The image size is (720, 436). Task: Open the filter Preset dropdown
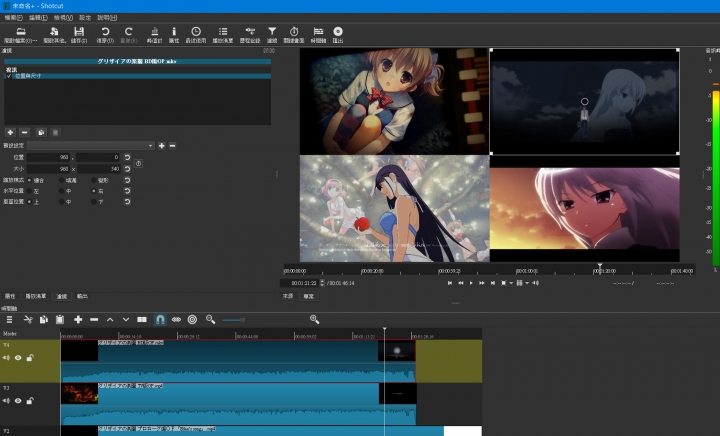(x=90, y=145)
